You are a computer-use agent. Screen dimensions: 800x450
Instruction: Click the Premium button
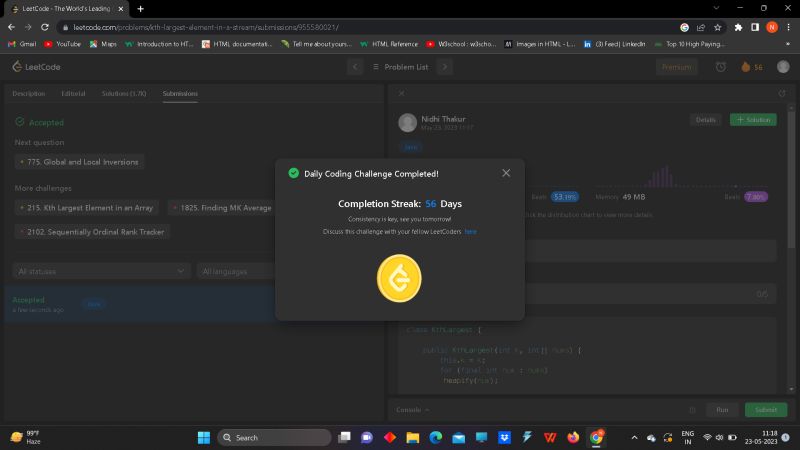(x=677, y=67)
